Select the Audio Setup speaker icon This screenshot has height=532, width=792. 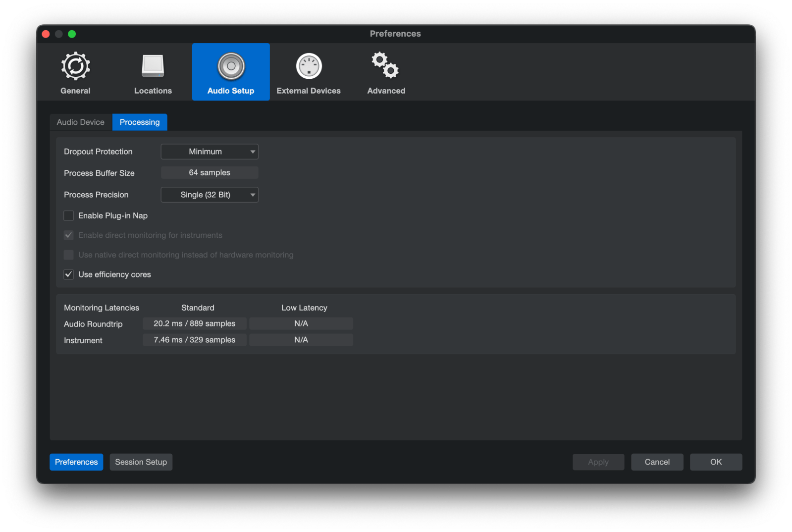click(231, 66)
